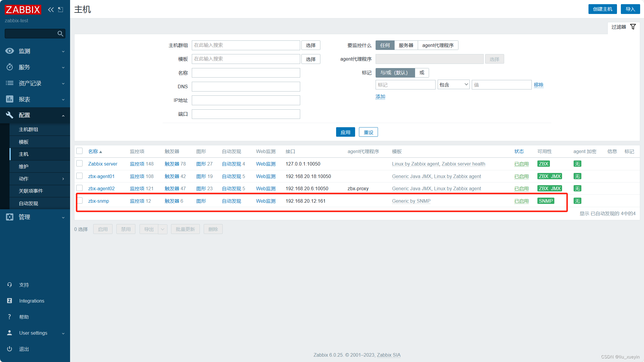Click the power icon for 退出
Image resolution: width=644 pixels, height=362 pixels.
tap(10, 349)
